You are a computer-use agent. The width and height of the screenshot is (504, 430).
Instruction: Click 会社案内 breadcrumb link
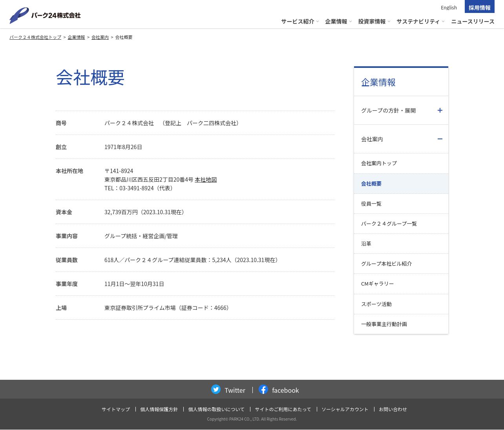(100, 37)
